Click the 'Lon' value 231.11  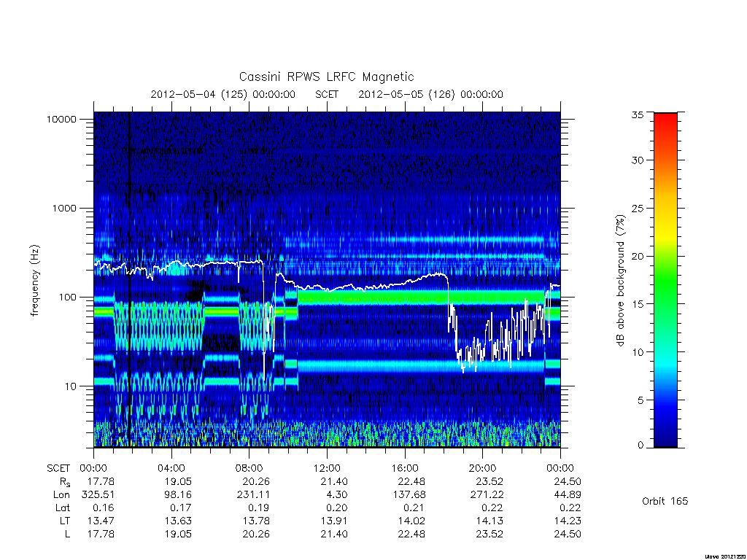[253, 495]
